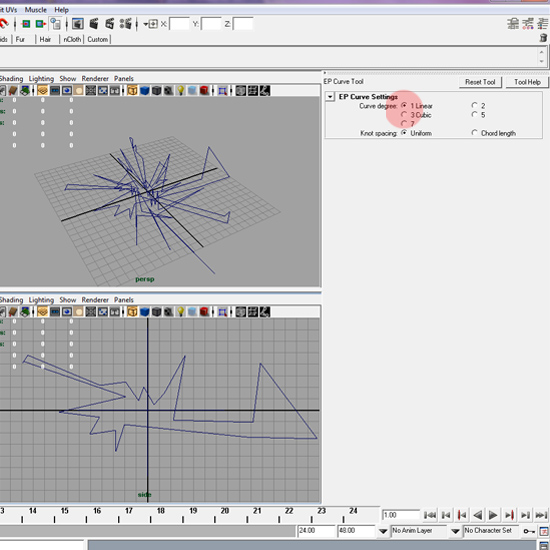Show the Attribute Editor sidebar icon
This screenshot has height=550, width=550.
click(513, 24)
